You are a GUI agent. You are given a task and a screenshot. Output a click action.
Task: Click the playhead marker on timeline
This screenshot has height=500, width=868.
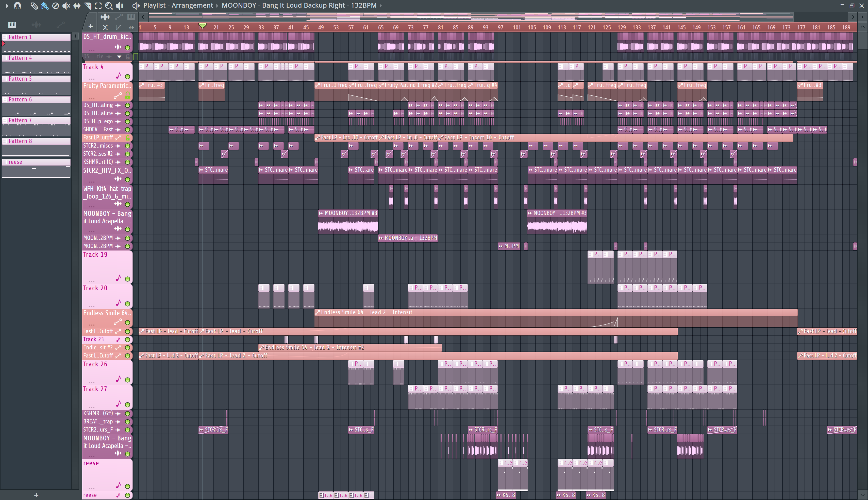coord(203,26)
